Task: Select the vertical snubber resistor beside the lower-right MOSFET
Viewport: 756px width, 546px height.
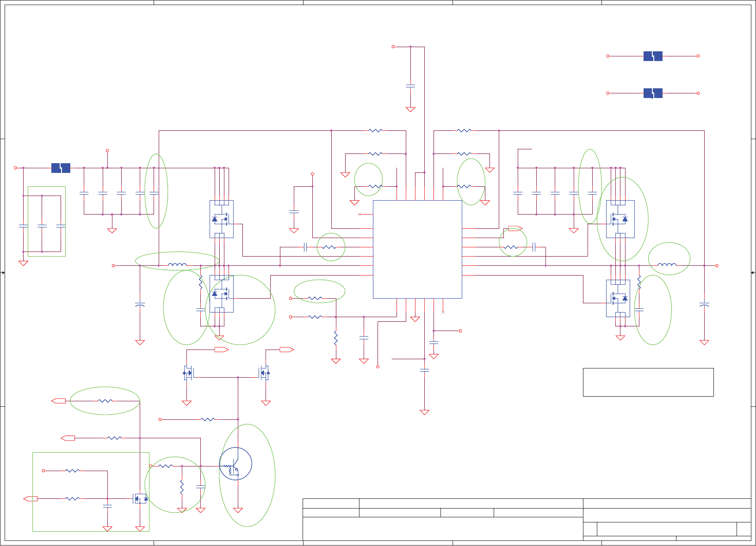Action: 639,282
